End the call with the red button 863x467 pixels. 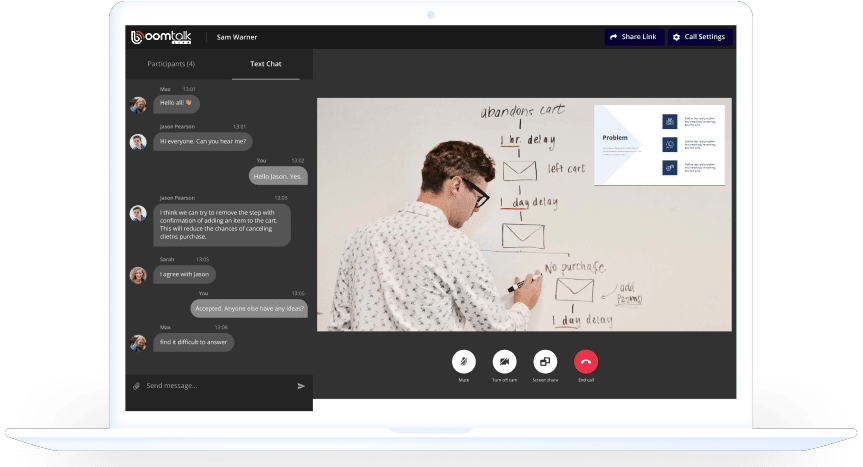(x=585, y=361)
